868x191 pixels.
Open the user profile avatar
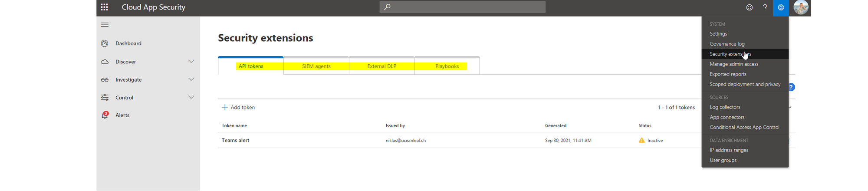(801, 7)
